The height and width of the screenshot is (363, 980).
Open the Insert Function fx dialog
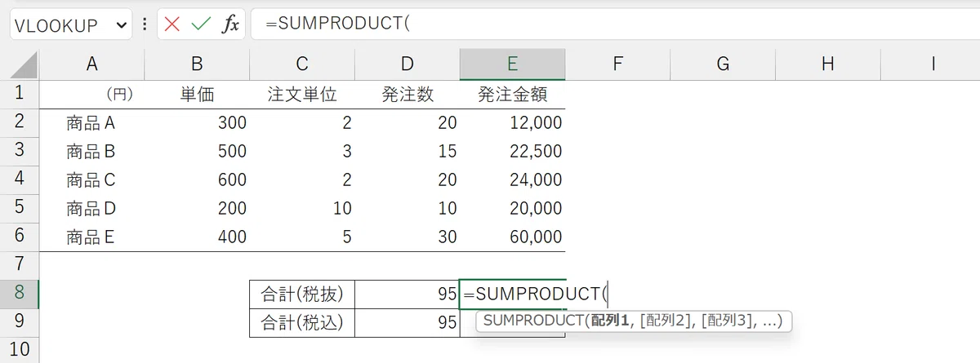[x=230, y=24]
